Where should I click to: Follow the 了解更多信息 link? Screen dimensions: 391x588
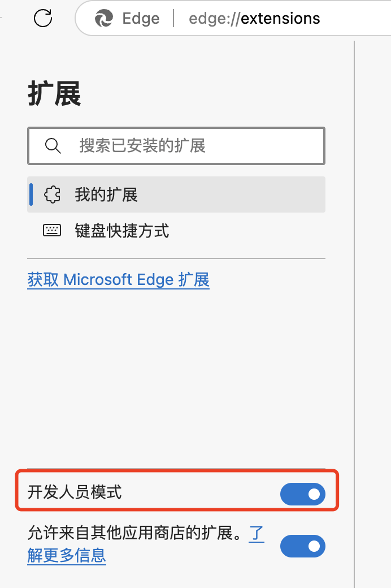(x=67, y=555)
